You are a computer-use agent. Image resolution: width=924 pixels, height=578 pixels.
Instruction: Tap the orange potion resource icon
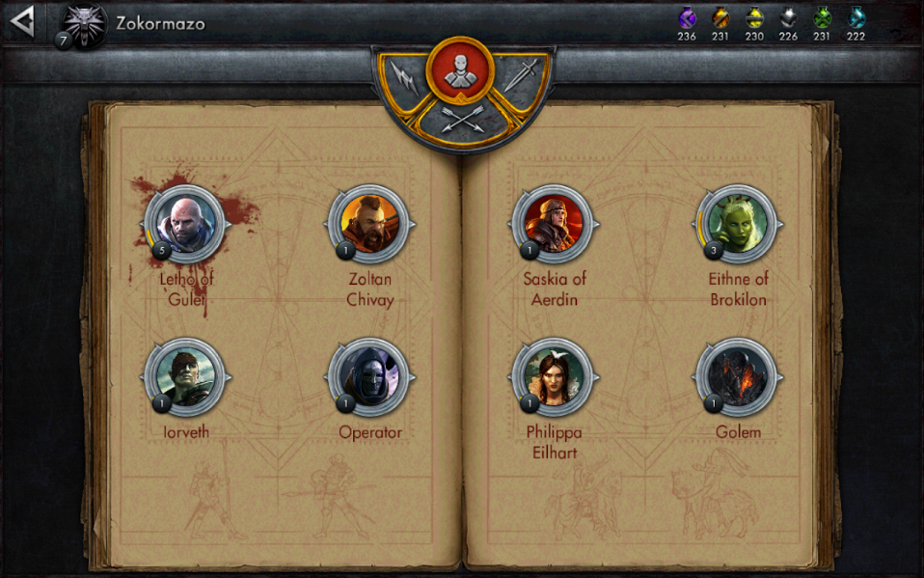720,18
